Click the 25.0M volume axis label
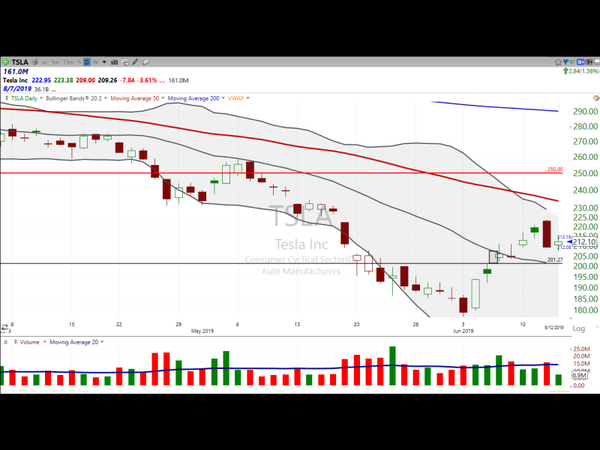 581,349
